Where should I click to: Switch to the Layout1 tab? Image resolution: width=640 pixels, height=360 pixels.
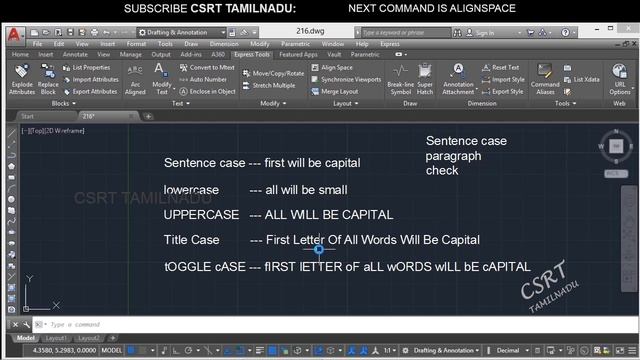pyautogui.click(x=56, y=338)
